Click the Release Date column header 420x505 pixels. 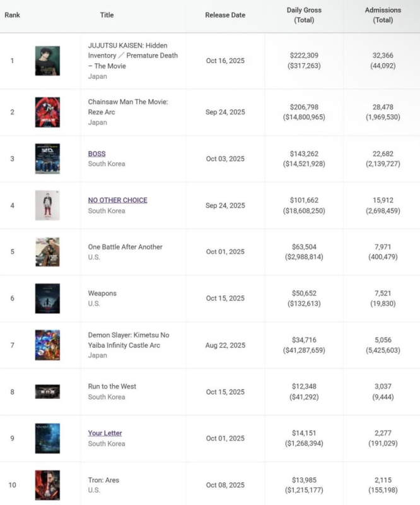[225, 15]
